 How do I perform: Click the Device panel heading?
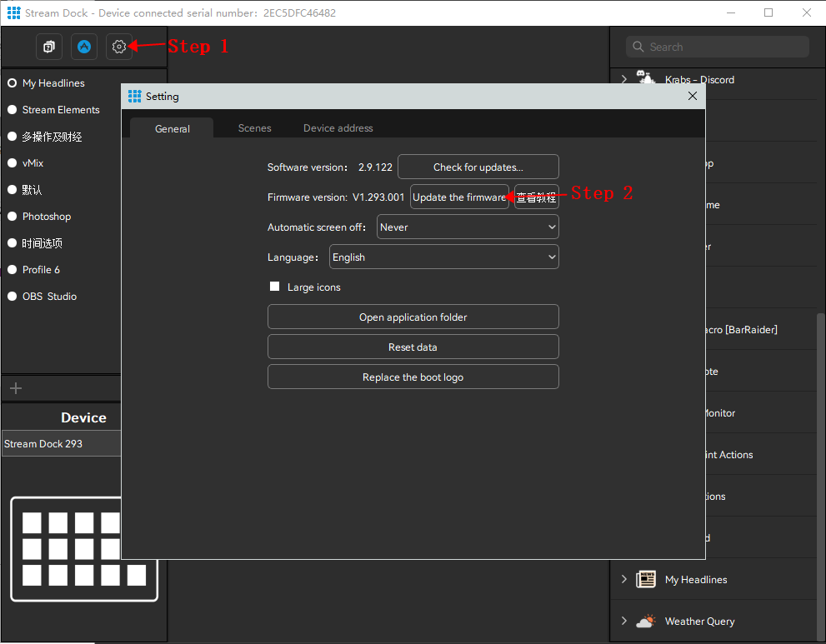point(83,417)
